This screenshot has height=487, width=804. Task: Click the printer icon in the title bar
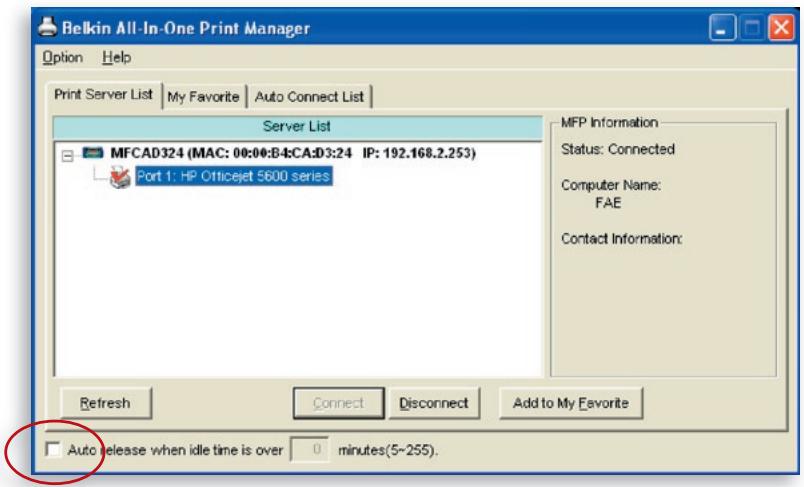click(x=48, y=27)
